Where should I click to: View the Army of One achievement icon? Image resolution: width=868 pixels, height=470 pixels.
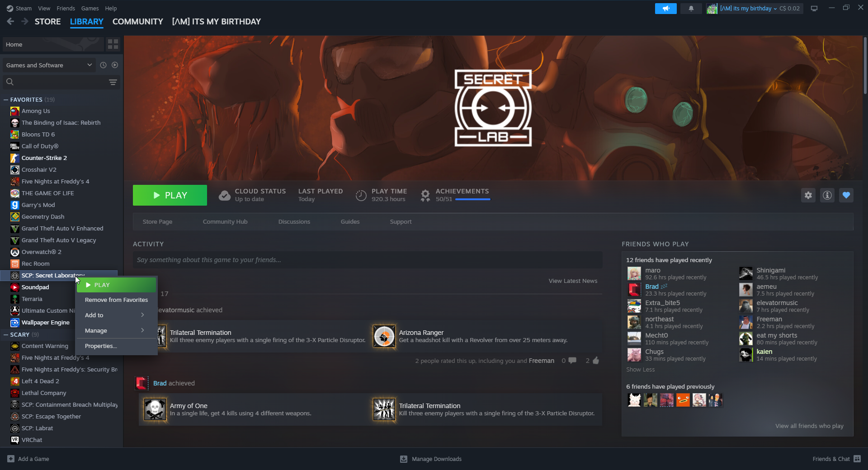(x=155, y=409)
